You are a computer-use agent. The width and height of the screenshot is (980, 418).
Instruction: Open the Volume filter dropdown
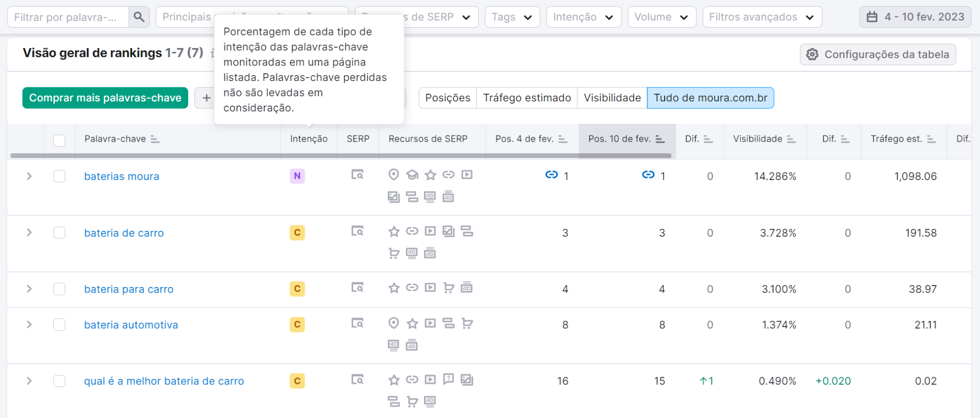662,17
